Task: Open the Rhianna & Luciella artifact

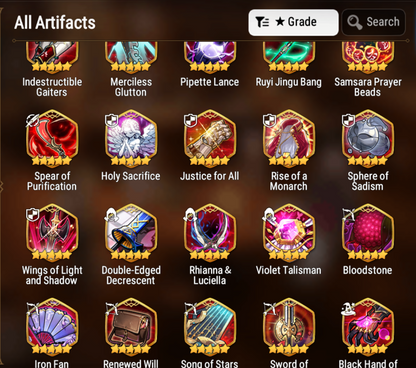Action: pyautogui.click(x=210, y=232)
